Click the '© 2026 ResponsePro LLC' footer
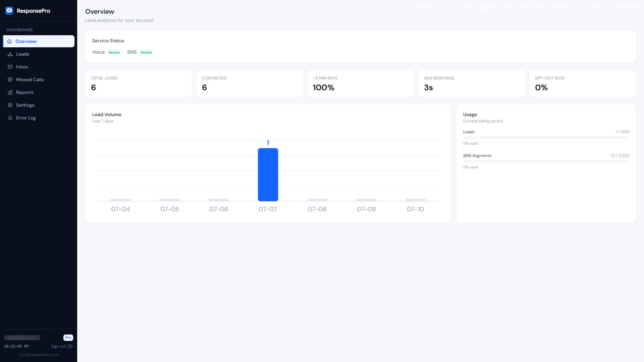This screenshot has width=644, height=362. pyautogui.click(x=39, y=355)
